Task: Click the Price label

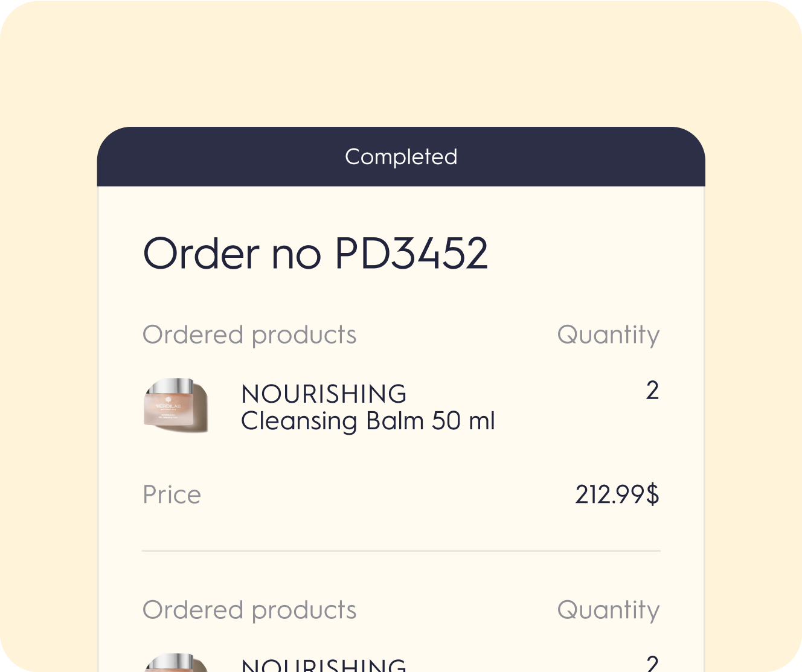Action: pos(172,495)
